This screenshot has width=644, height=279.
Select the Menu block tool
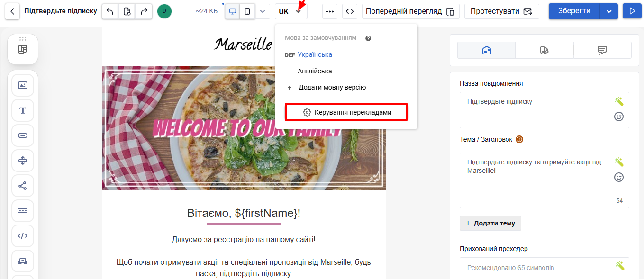click(x=23, y=211)
